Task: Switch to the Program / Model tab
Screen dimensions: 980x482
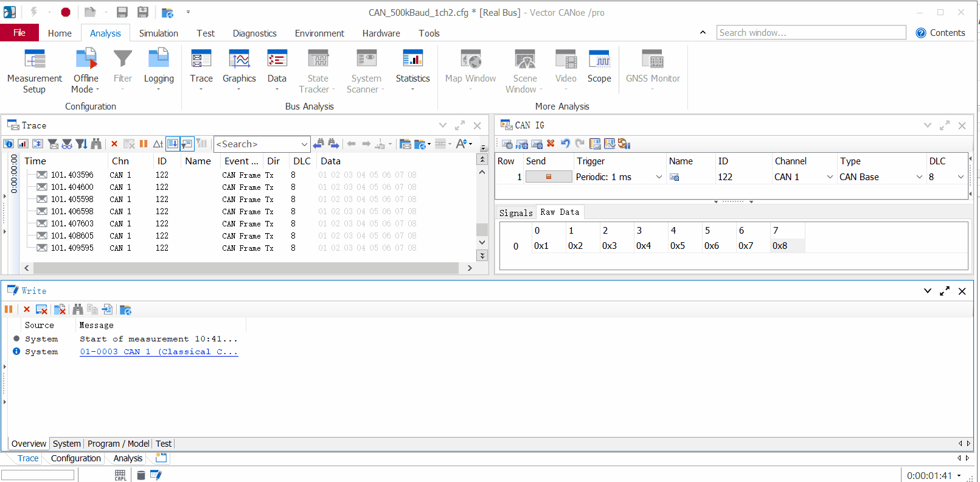Action: tap(119, 444)
